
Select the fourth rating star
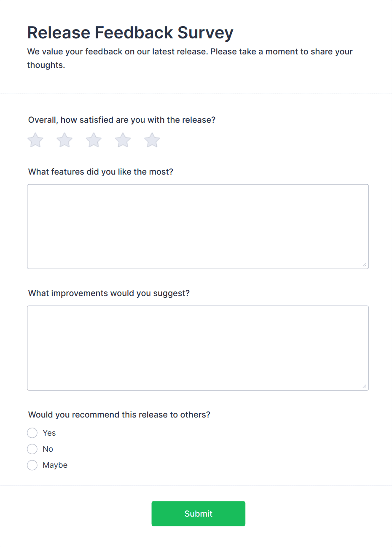(123, 140)
